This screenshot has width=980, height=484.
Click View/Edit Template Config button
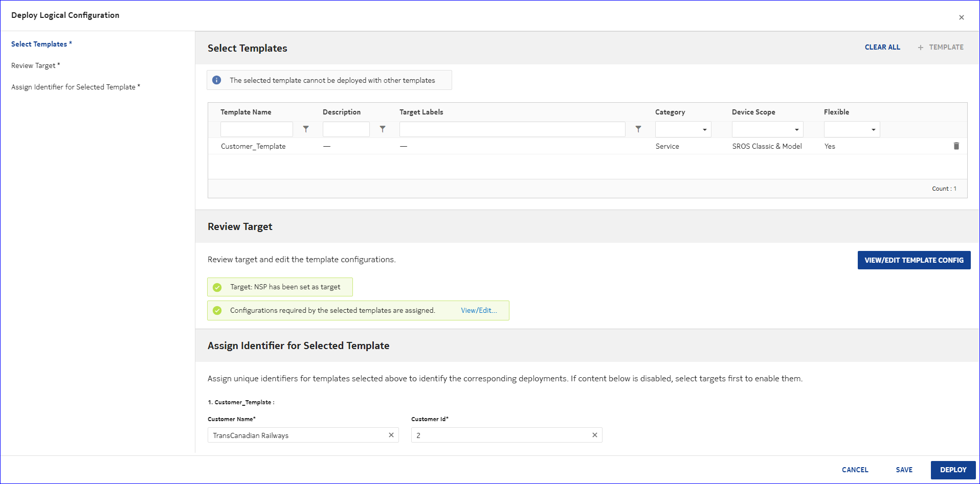[914, 260]
